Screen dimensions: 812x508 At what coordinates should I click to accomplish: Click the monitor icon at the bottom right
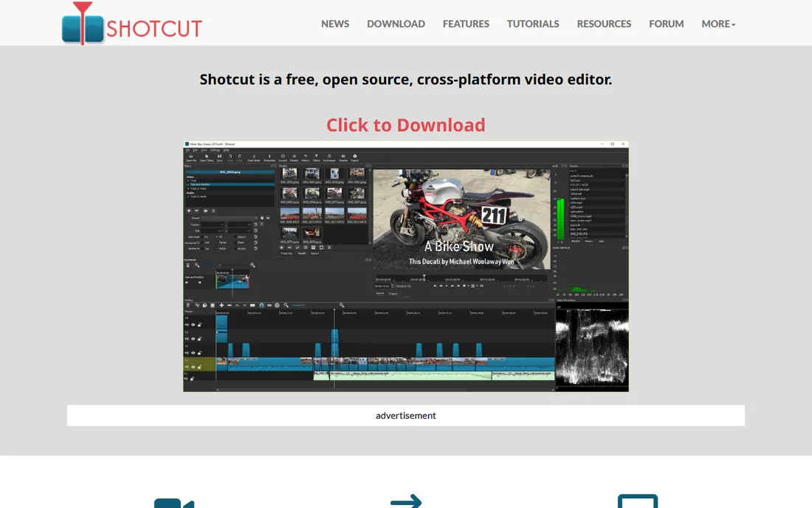coord(638,501)
